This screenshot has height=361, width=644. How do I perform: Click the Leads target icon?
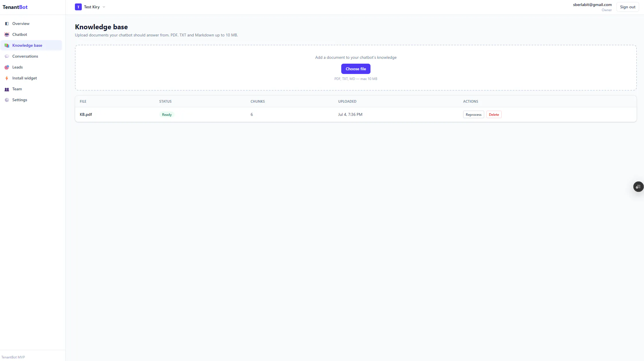tap(7, 67)
